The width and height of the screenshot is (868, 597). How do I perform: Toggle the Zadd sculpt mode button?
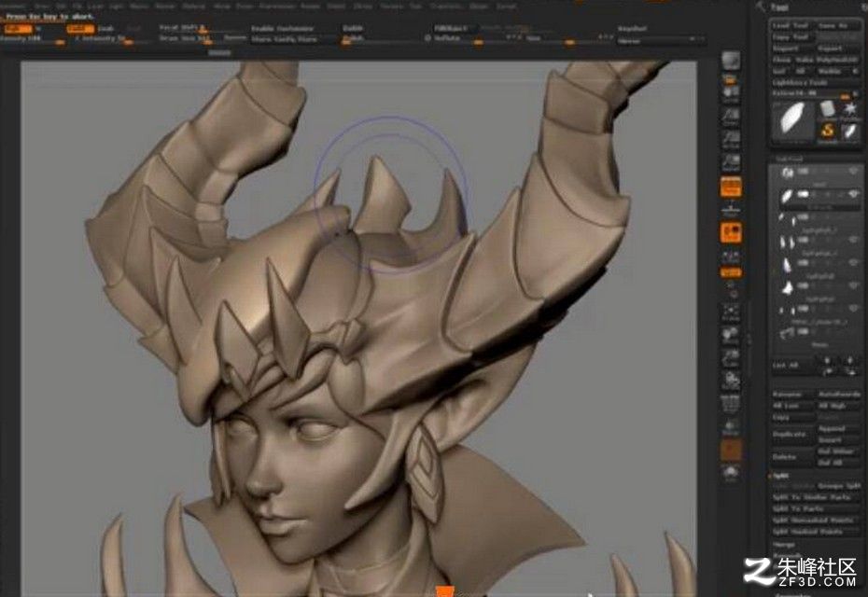(80, 28)
